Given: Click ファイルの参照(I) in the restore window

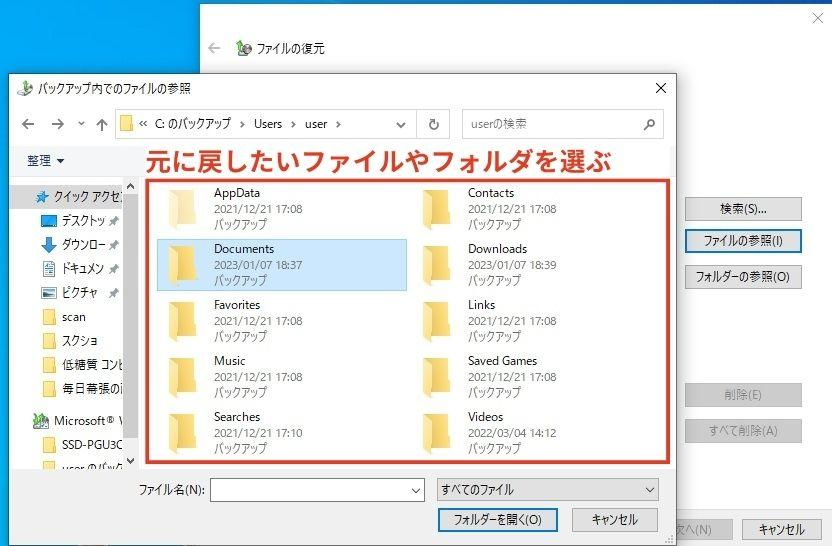Looking at the screenshot, I should tap(743, 241).
